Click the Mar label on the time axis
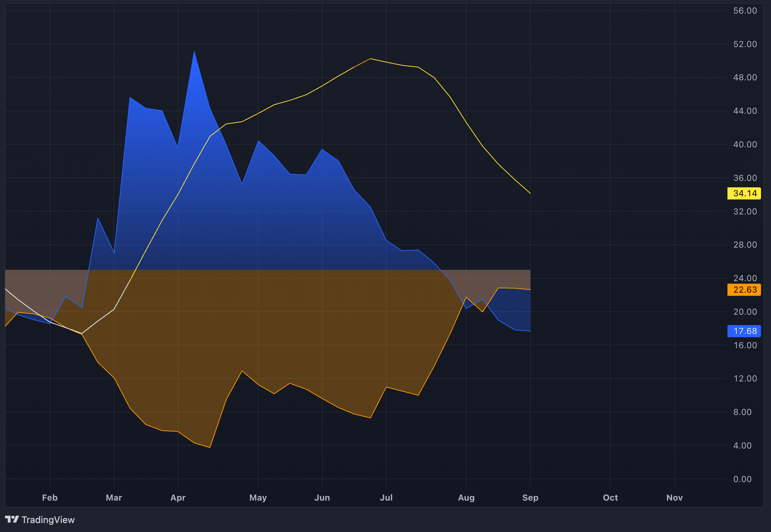The width and height of the screenshot is (771, 532). point(114,497)
